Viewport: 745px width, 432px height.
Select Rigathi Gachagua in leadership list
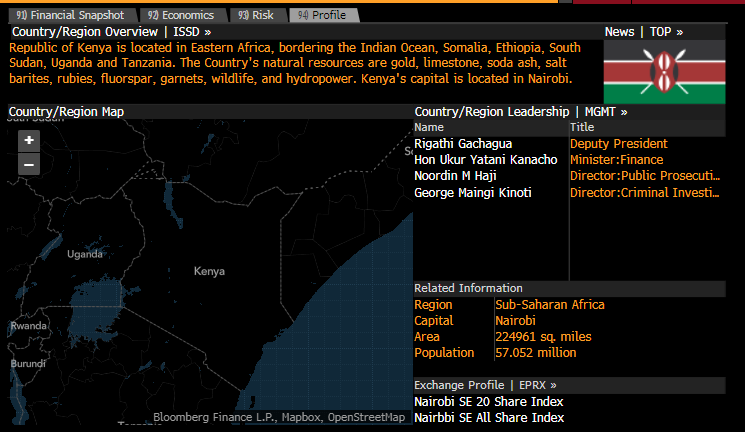click(x=463, y=144)
